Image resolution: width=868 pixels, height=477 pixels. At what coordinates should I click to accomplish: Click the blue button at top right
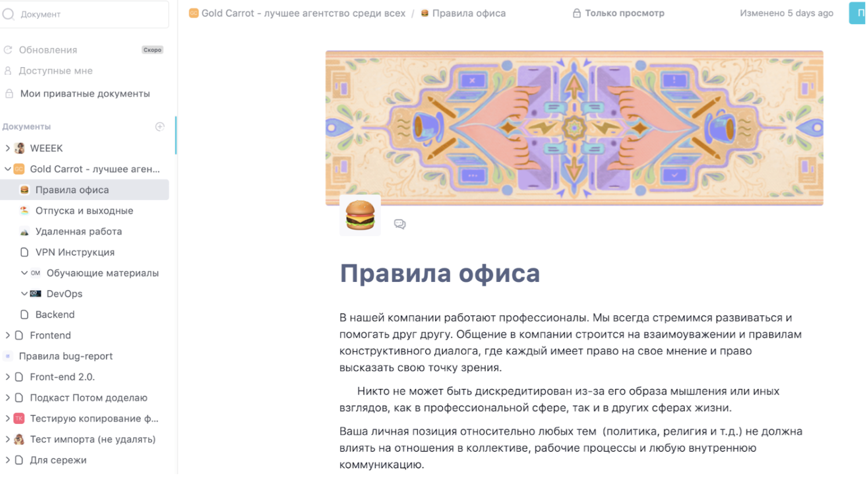(858, 13)
